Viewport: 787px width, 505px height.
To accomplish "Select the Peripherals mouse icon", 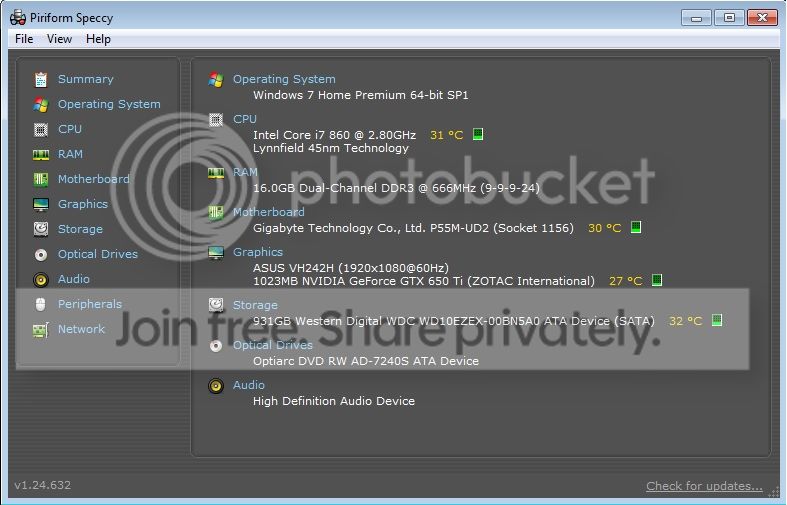I will point(41,304).
